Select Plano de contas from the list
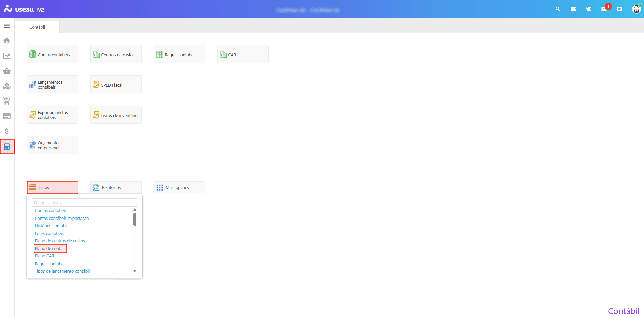 (50, 248)
